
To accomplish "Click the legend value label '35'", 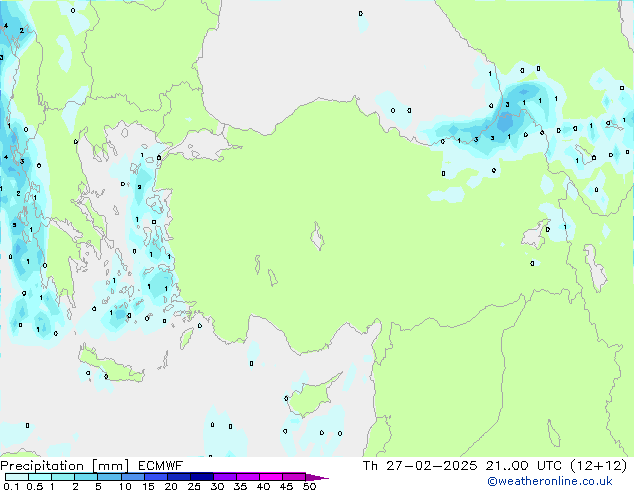I will click(240, 486).
